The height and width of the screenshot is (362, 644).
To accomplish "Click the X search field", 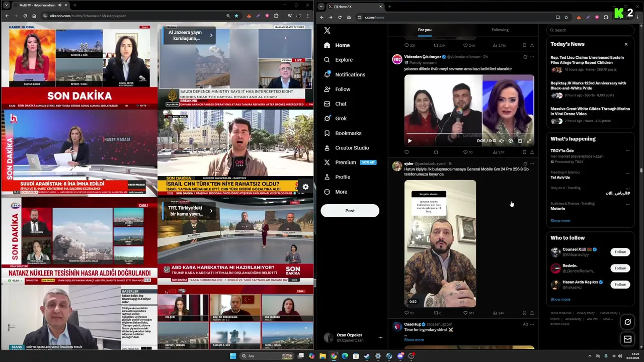I will coord(591,30).
